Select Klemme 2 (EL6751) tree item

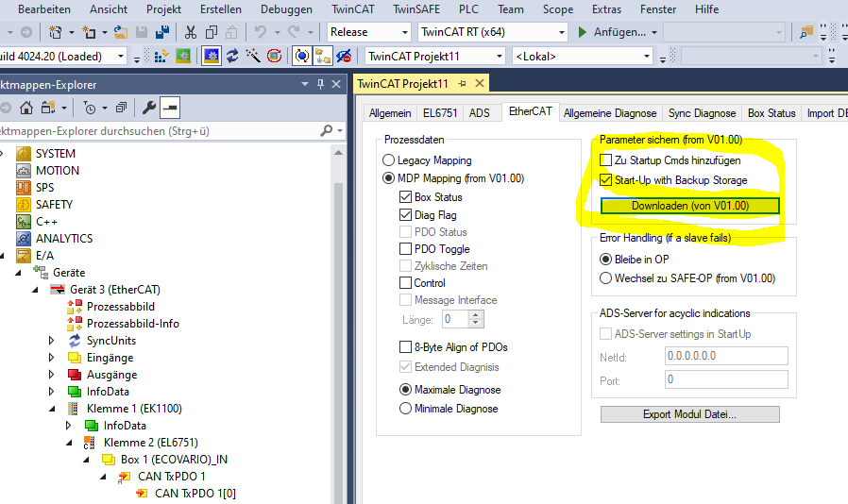click(x=150, y=443)
